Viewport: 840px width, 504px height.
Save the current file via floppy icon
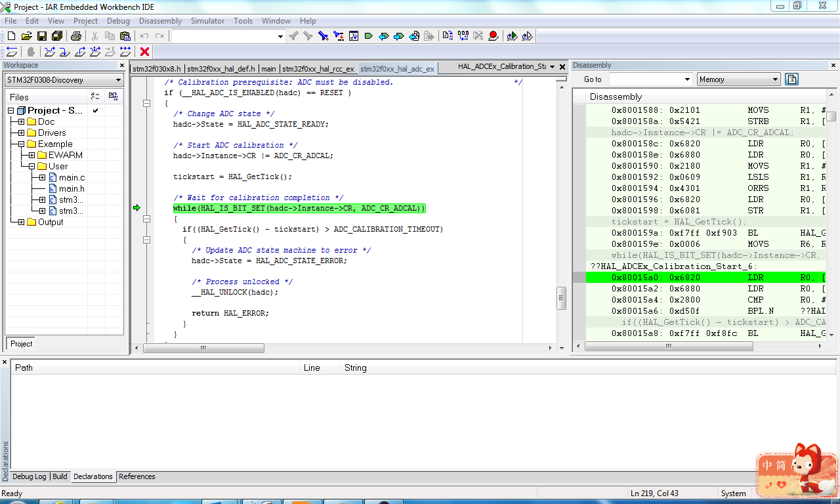coord(41,36)
